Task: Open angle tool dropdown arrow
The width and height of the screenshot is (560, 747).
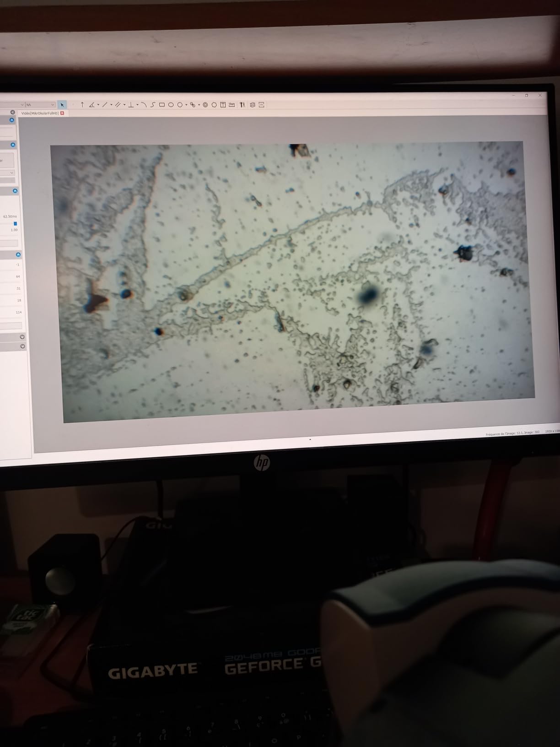Action: (98, 105)
